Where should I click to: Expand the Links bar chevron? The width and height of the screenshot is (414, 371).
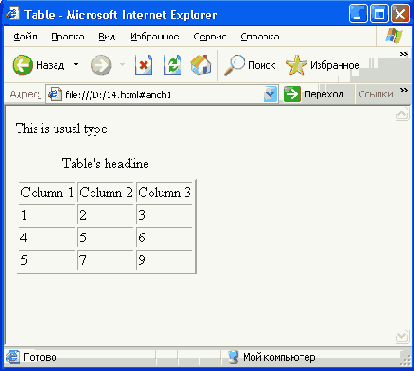click(x=404, y=90)
